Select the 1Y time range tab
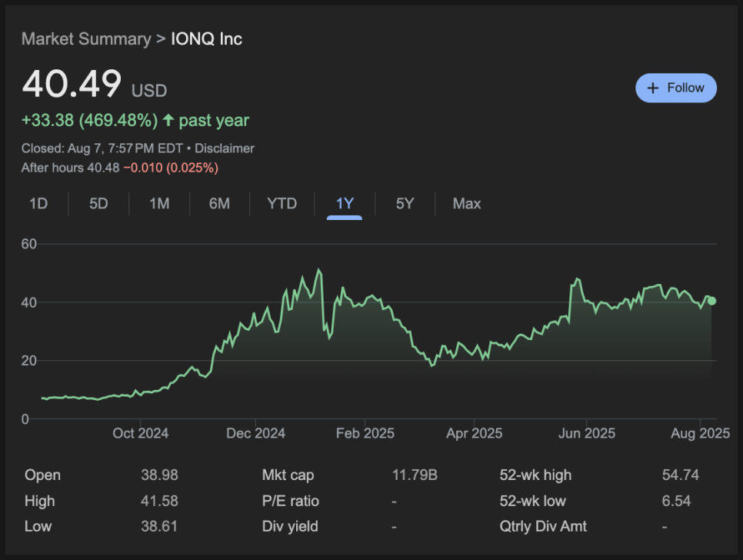Image resolution: width=743 pixels, height=560 pixels. click(x=345, y=204)
